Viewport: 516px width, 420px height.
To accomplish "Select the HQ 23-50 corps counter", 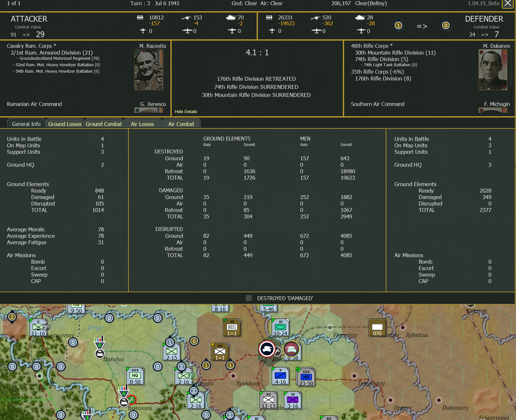I will [x=306, y=377].
